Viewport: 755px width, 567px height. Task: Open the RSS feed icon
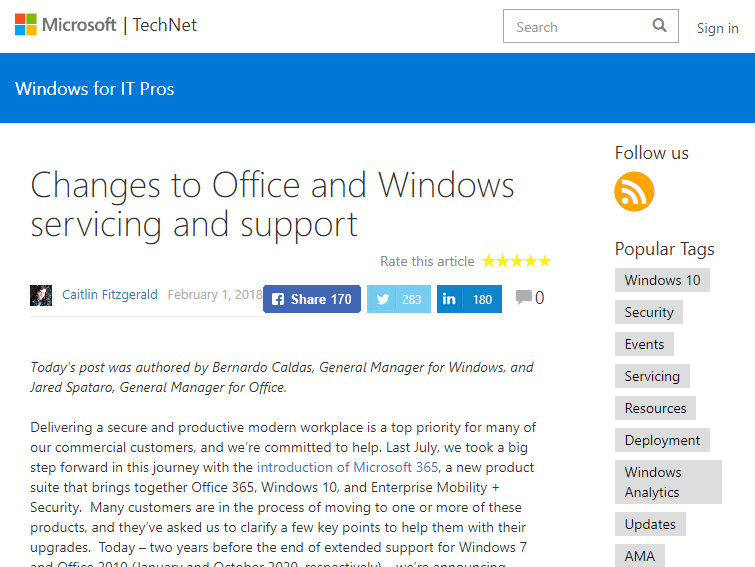634,191
